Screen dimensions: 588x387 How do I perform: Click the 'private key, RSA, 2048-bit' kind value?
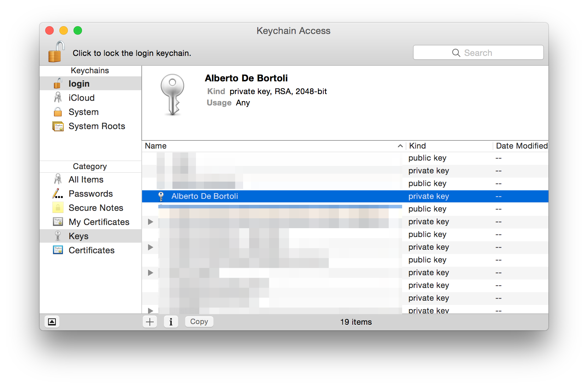coord(278,91)
